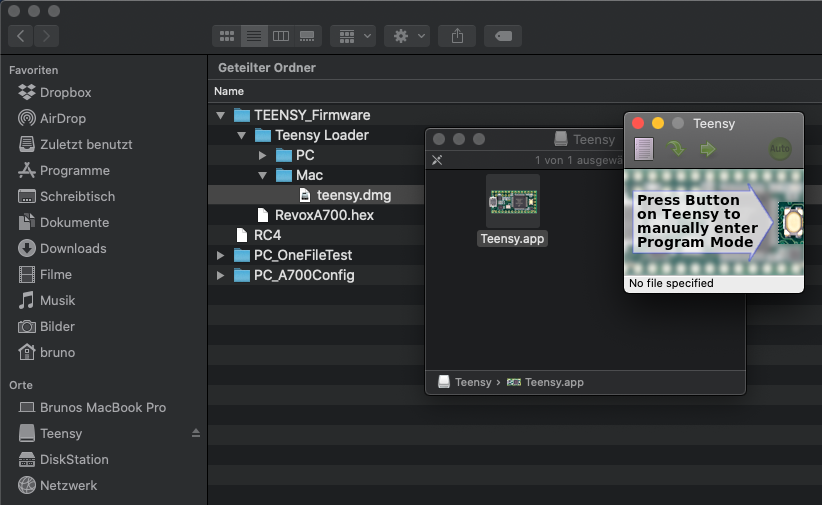Open the gear action menu
Screen dimensions: 822x505
tap(407, 36)
